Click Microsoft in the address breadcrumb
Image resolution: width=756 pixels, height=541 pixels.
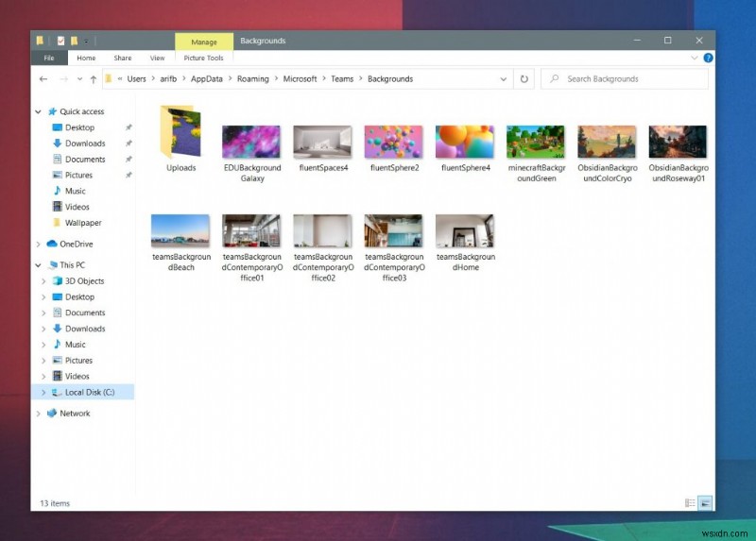pos(300,79)
